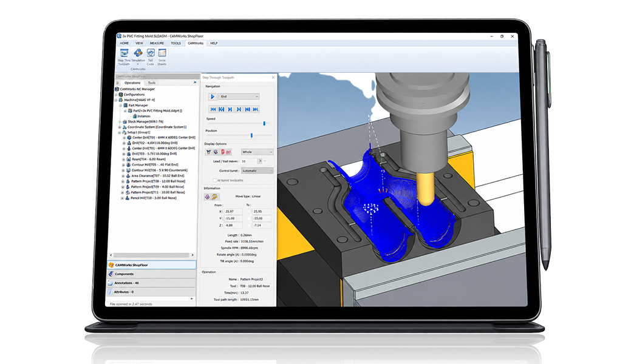
Task: Open the Setup Sheets ribbon icon
Action: [x=162, y=53]
